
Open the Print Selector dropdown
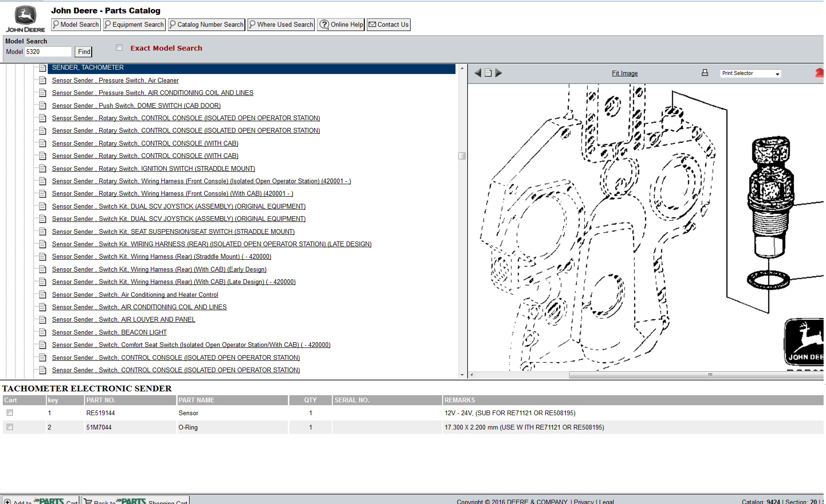[x=751, y=73]
